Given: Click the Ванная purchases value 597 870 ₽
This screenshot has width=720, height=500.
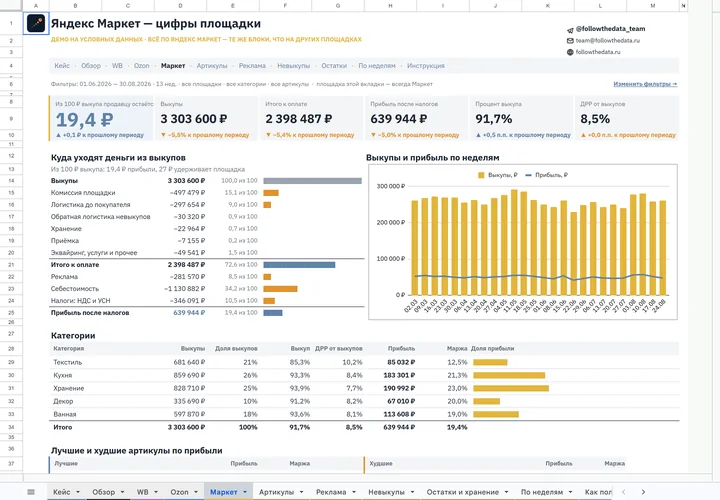Looking at the screenshot, I should pos(189,414).
